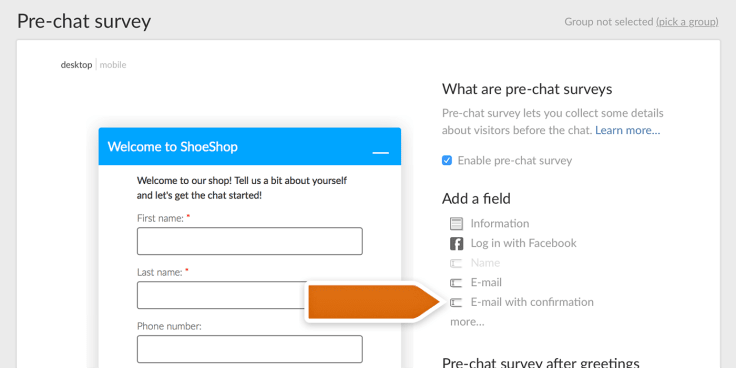
Task: Click the disabled Name field label
Action: tap(485, 263)
